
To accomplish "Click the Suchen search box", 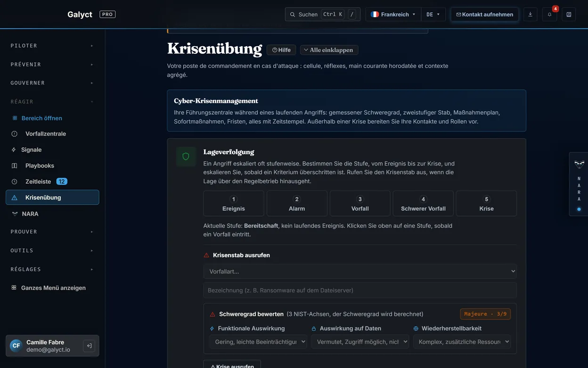I will (323, 15).
